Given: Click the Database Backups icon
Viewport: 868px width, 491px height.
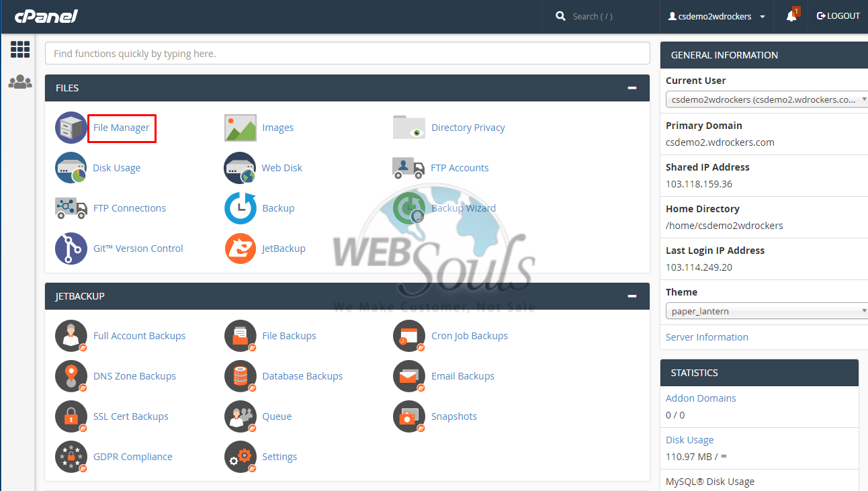Looking at the screenshot, I should 241,376.
